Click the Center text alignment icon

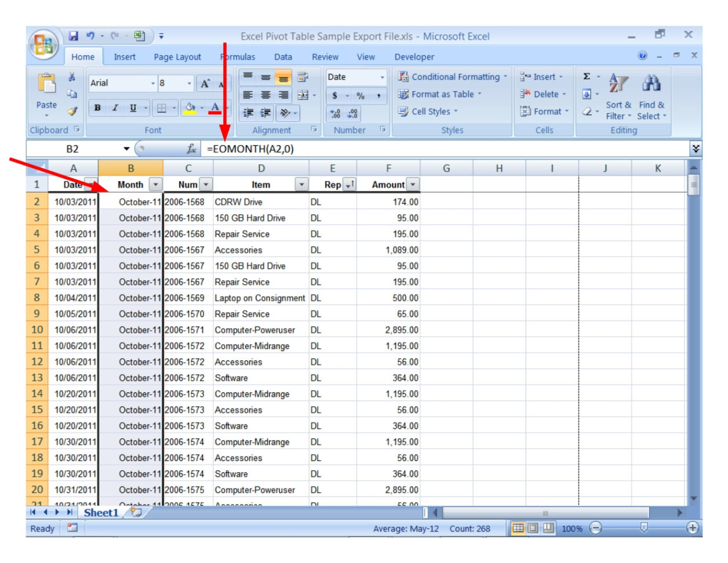[266, 95]
